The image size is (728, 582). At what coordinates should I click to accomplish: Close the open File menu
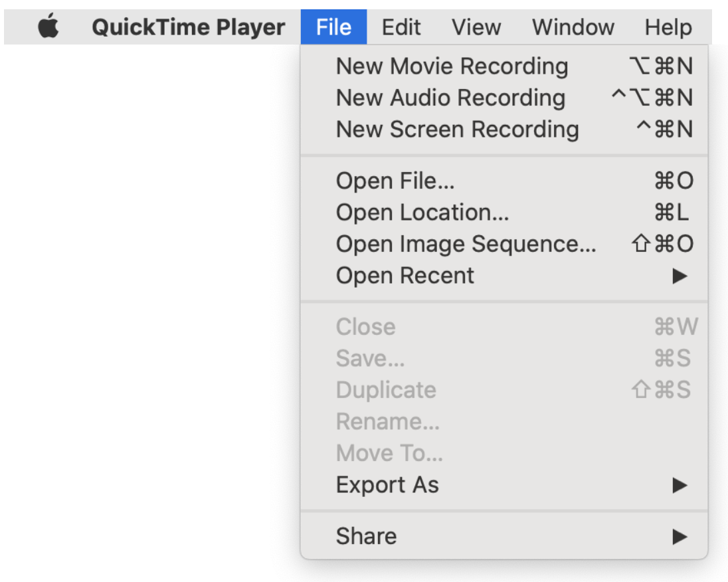click(333, 27)
